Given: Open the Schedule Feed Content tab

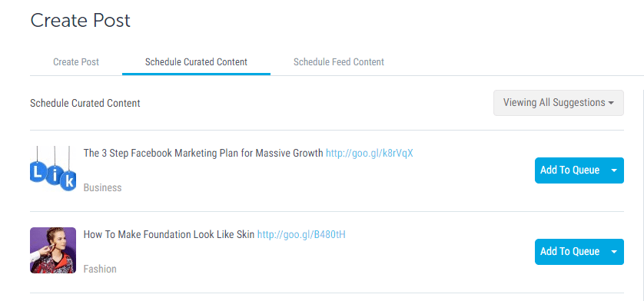Looking at the screenshot, I should [x=339, y=62].
